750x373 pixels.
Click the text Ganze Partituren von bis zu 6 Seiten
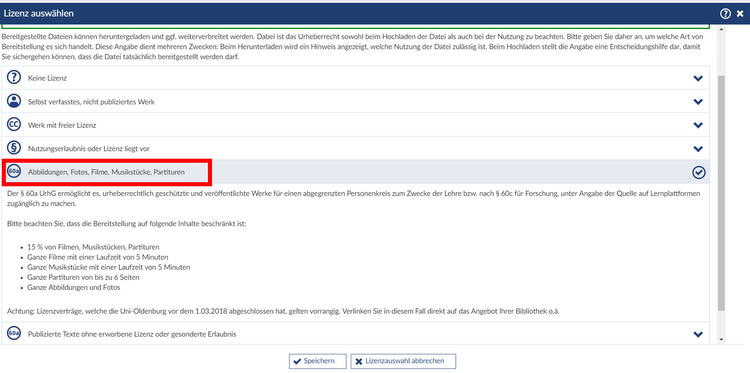coord(84,277)
